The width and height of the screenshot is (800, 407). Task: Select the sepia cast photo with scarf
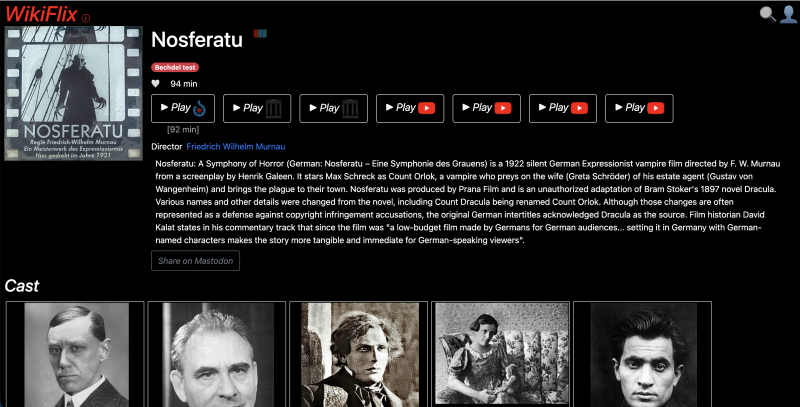359,354
